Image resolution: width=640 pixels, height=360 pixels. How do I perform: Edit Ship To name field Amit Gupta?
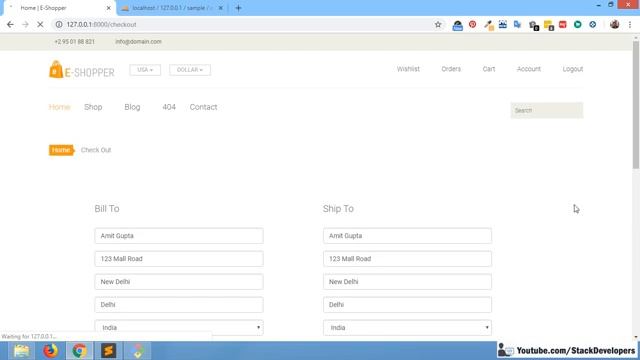407,236
